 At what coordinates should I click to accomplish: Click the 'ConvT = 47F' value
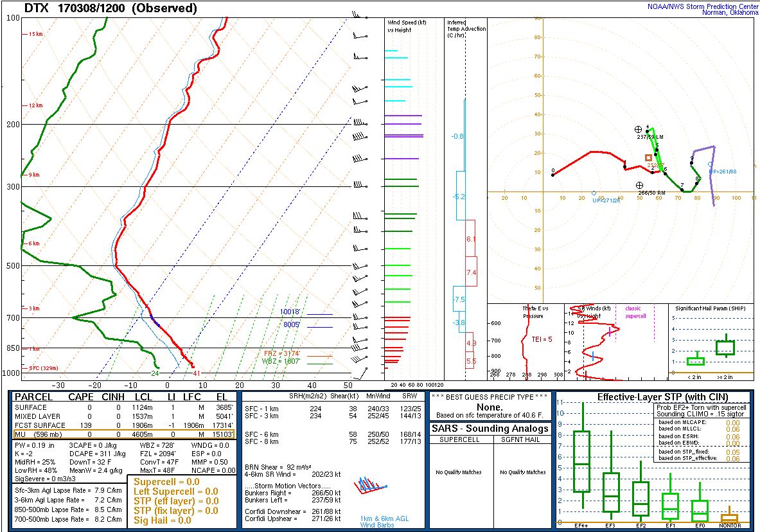pyautogui.click(x=159, y=462)
